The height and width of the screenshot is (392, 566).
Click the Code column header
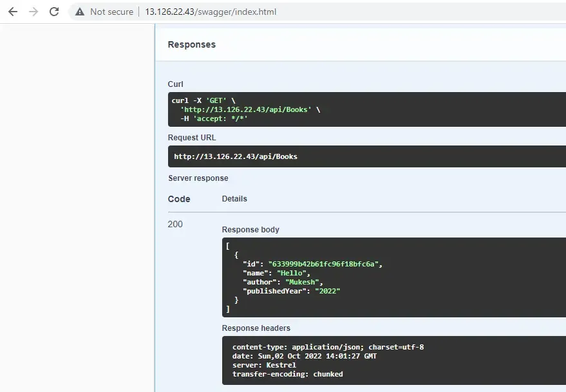tap(179, 199)
